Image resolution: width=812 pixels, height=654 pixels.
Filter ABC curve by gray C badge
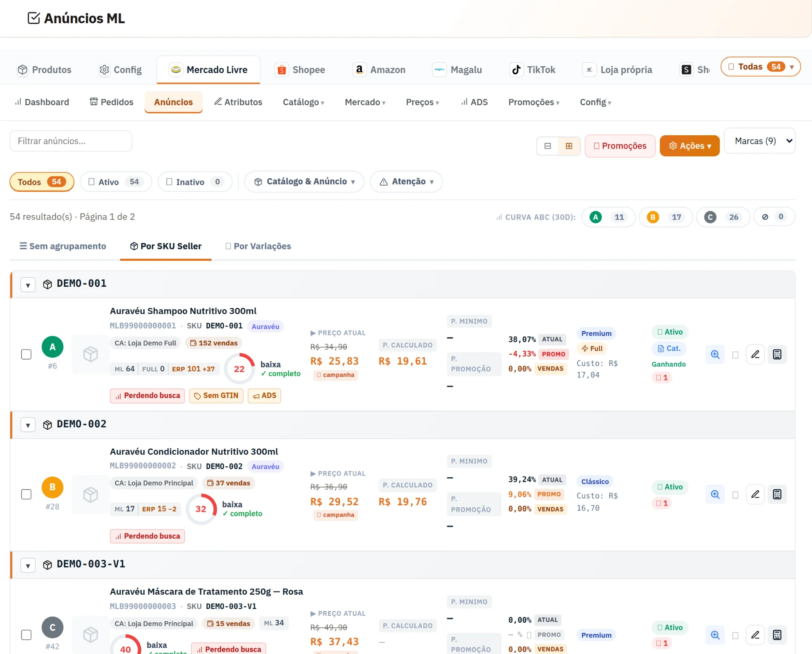click(x=723, y=217)
